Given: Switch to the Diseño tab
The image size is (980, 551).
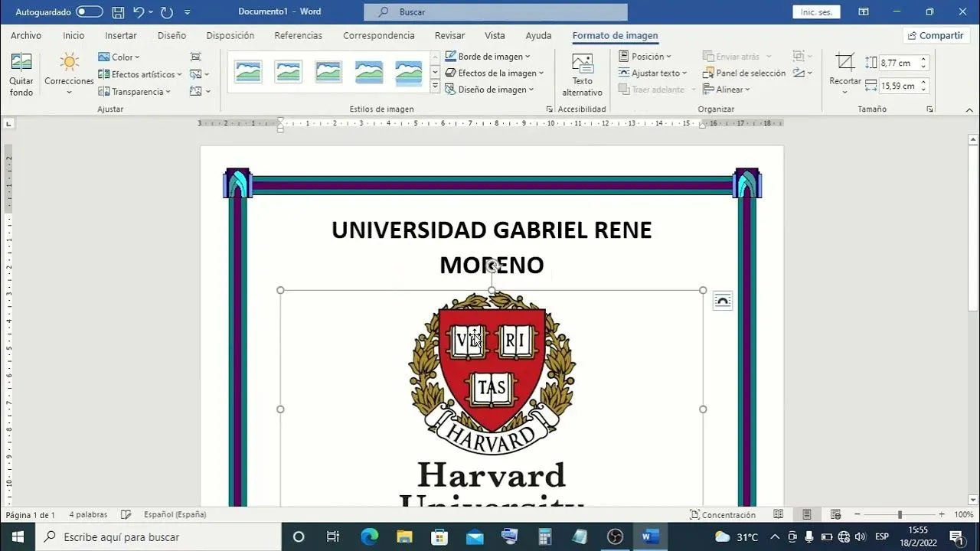Looking at the screenshot, I should point(171,36).
